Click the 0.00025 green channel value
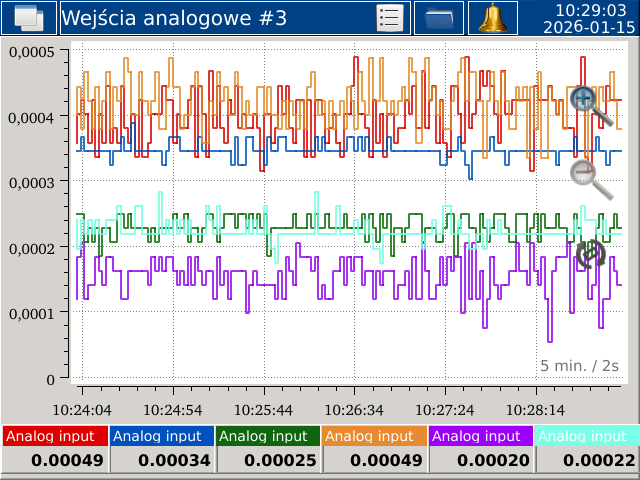 [268, 460]
